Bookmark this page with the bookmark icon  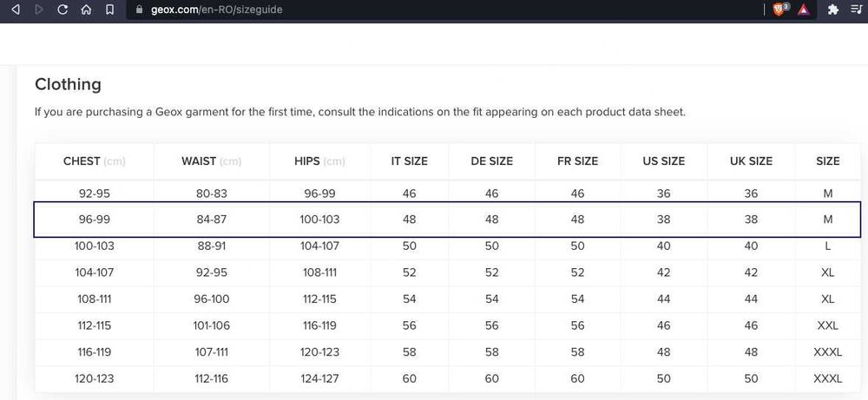[108, 10]
